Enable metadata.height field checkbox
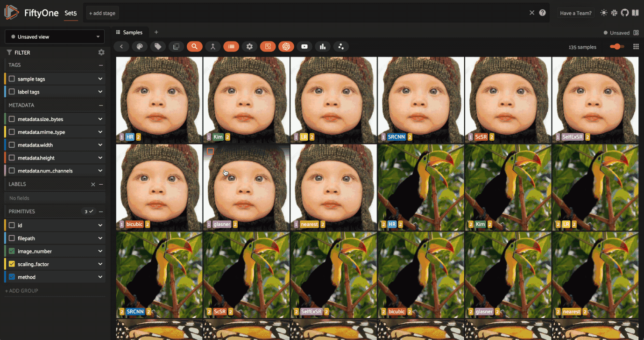 (12, 158)
